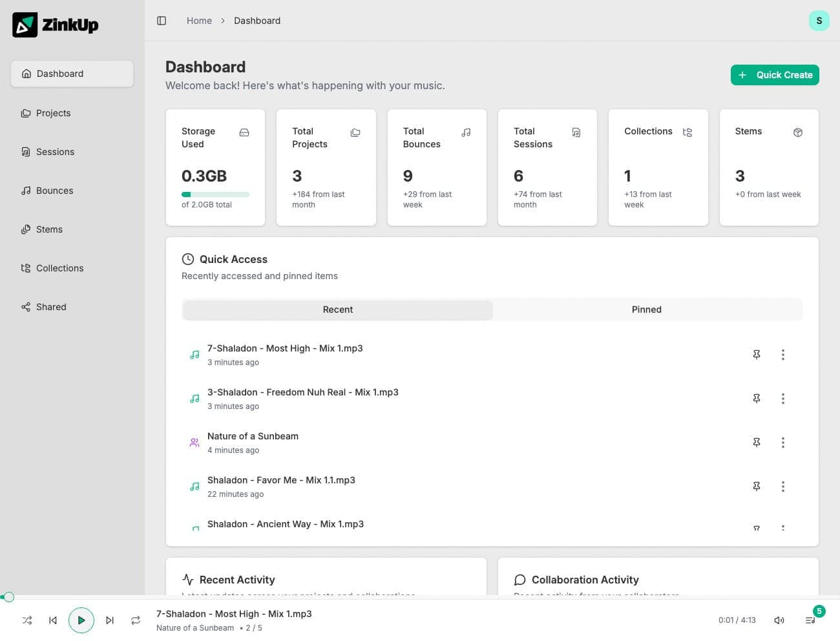Shuffle the playback queue

26,620
